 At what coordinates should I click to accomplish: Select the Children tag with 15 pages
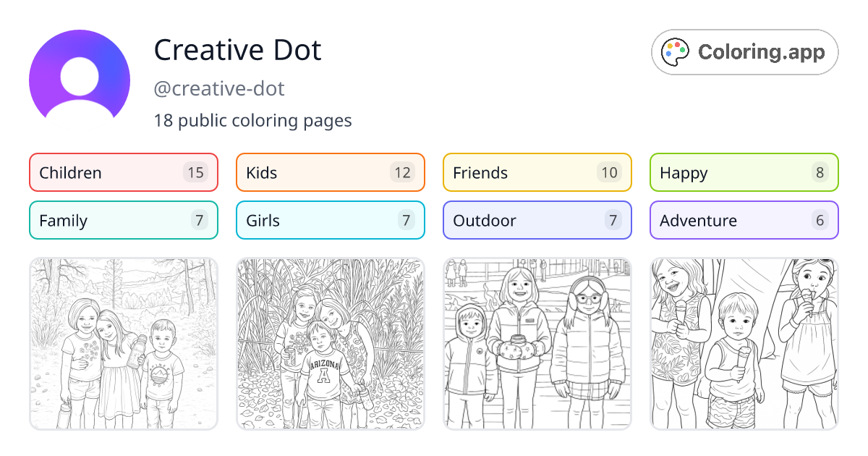123,172
